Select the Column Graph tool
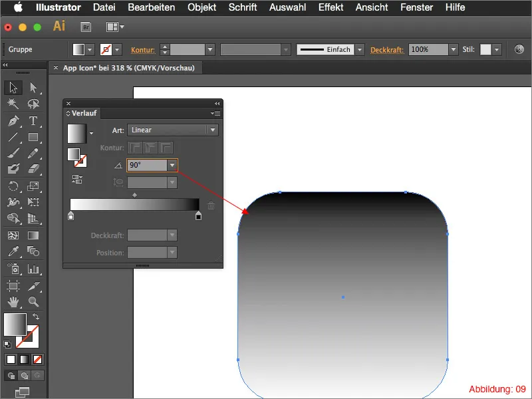532x399 pixels. (x=33, y=269)
